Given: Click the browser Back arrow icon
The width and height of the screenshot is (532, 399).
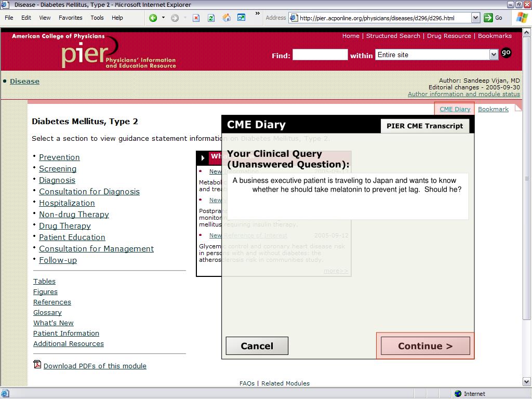Looking at the screenshot, I should pos(153,18).
